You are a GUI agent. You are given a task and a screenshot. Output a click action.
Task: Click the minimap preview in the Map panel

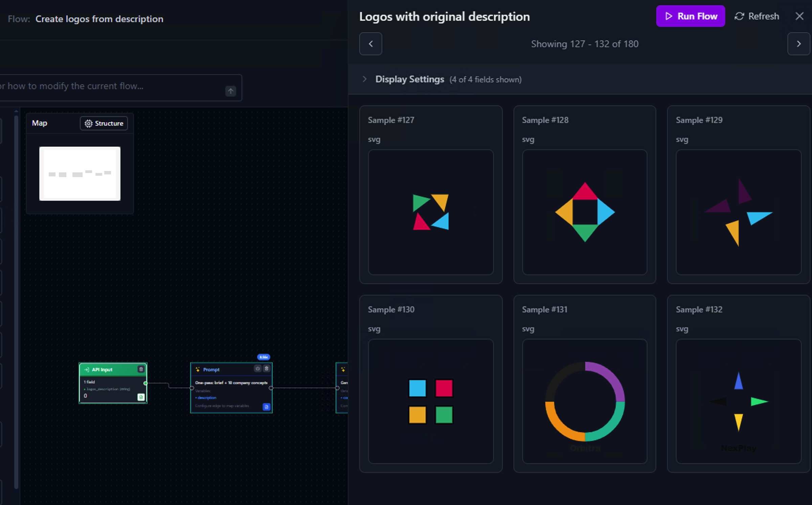pos(80,173)
